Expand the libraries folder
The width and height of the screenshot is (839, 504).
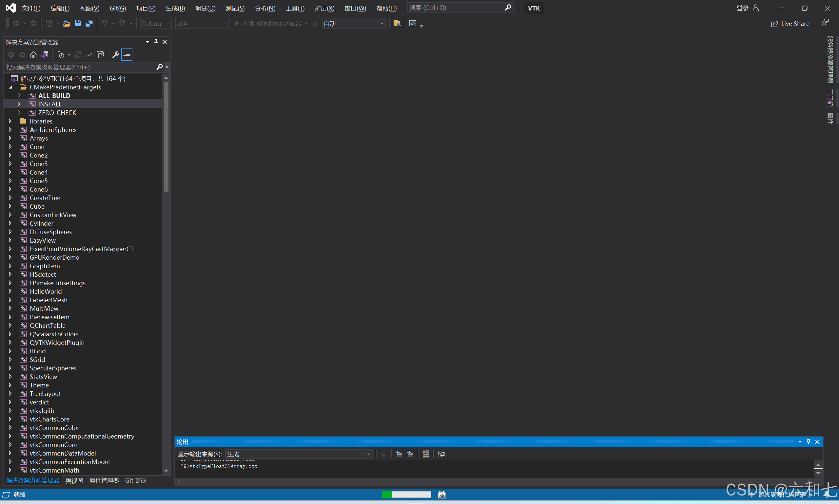pyautogui.click(x=10, y=121)
